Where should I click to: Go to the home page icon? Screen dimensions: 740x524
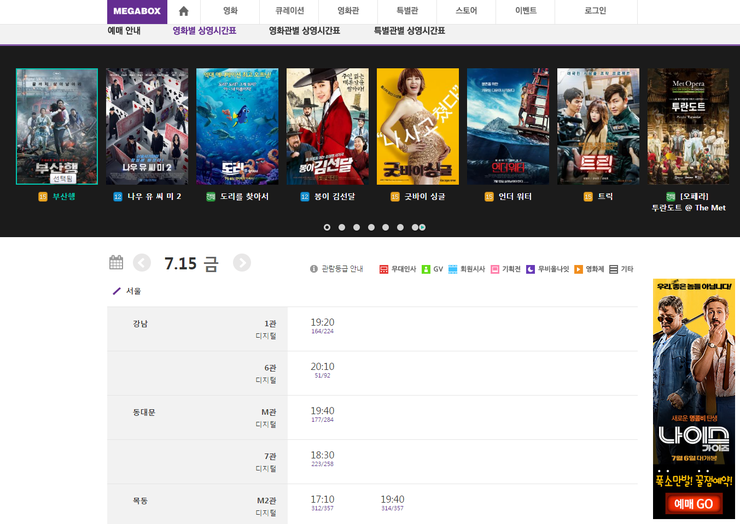tap(184, 11)
